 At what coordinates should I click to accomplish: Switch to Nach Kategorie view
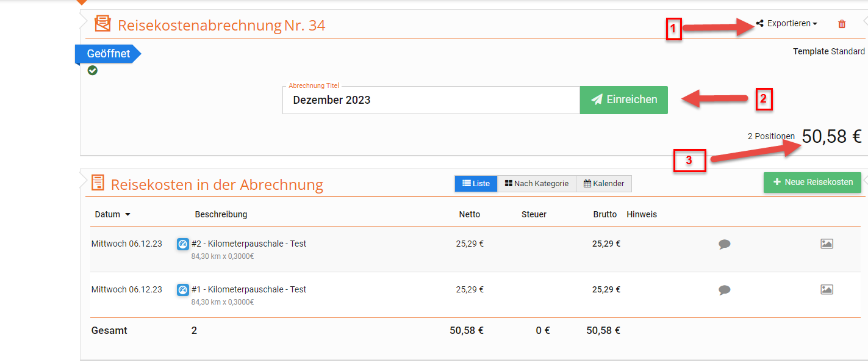[537, 184]
